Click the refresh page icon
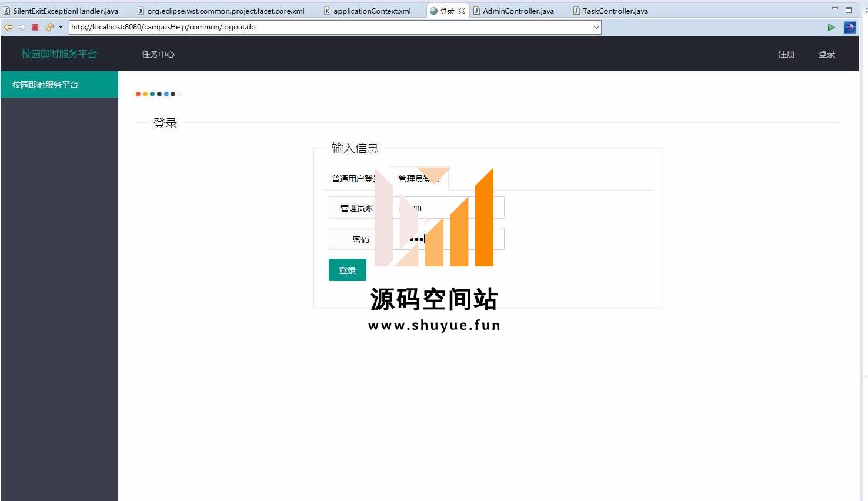Image resolution: width=868 pixels, height=501 pixels. pos(49,27)
